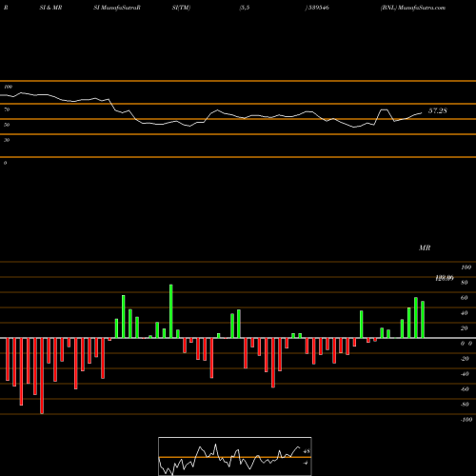
Task: Click the last green MR bar on the right
Action: pos(423,320)
